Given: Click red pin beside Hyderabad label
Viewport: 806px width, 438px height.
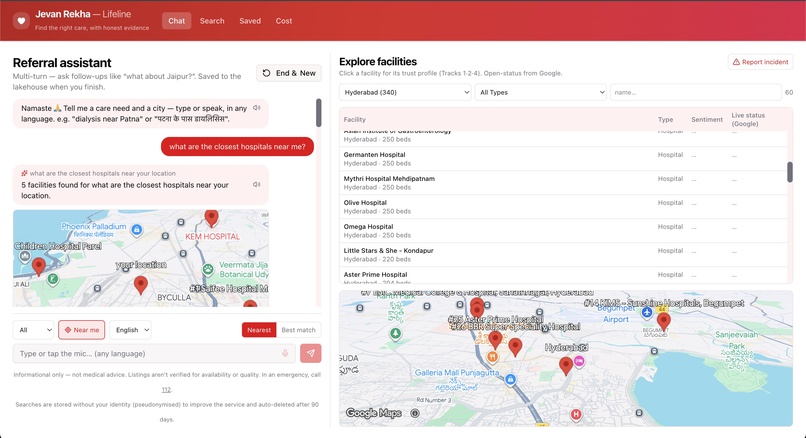Looking at the screenshot, I should tap(566, 366).
